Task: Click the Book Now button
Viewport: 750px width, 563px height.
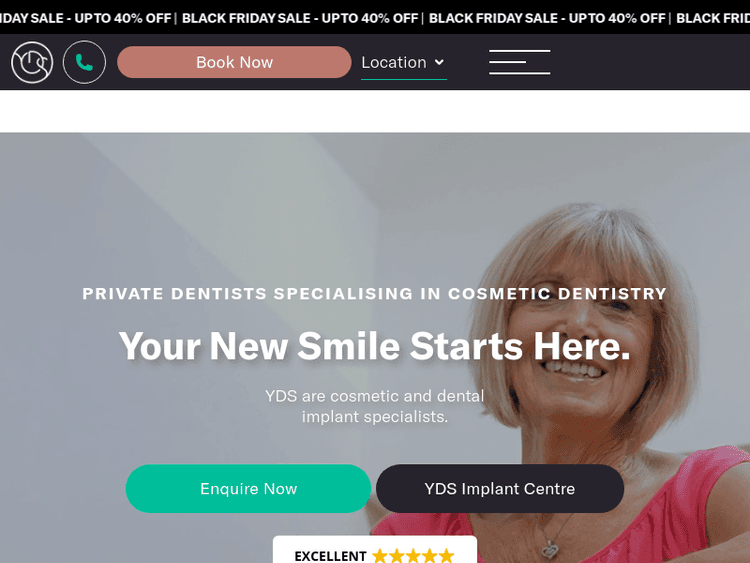Action: point(234,62)
